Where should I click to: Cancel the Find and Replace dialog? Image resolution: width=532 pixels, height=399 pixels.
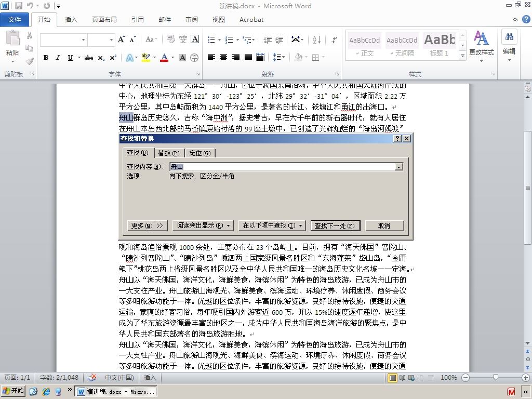(384, 225)
